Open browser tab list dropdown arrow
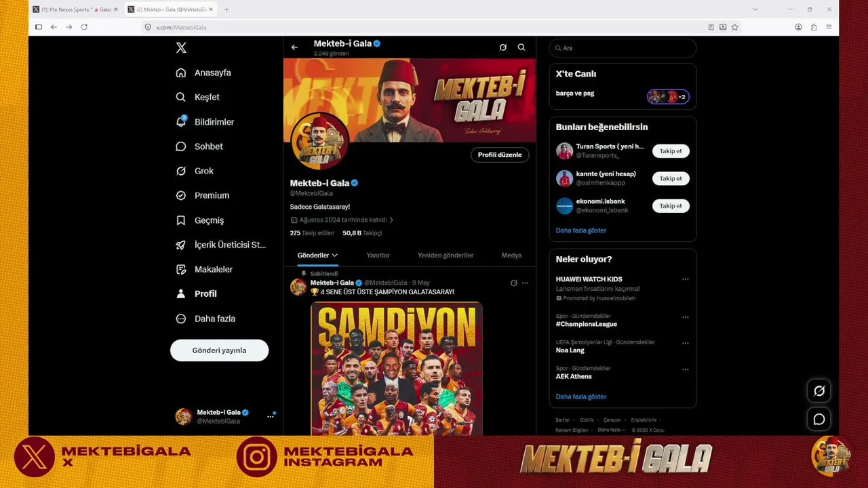The width and height of the screenshot is (868, 488). 755,9
